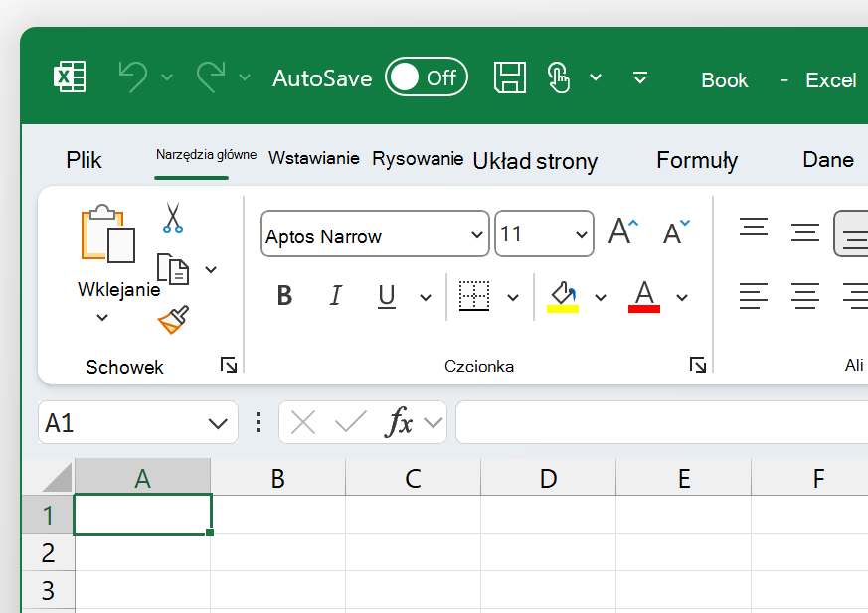Viewport: 868px width, 613px height.
Task: Redo the last action
Action: coord(211,77)
